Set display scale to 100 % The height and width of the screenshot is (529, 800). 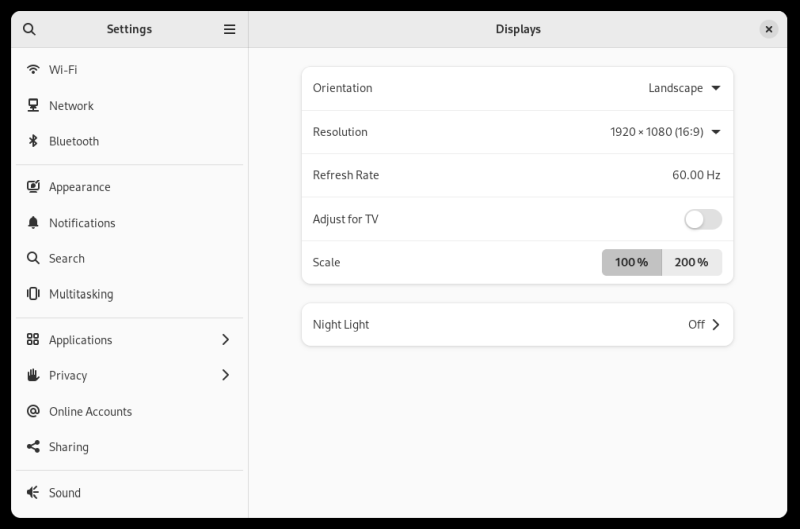pos(631,262)
